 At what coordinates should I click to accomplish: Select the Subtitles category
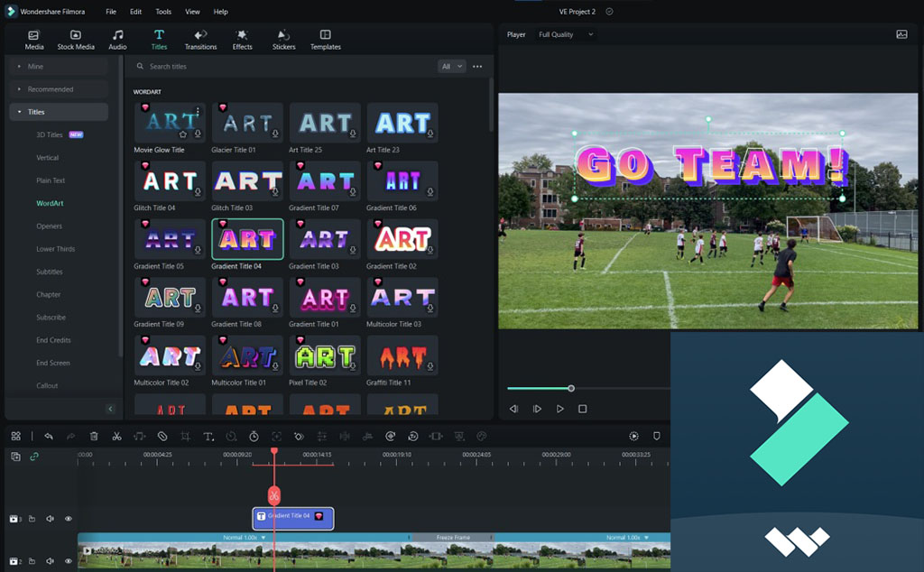[50, 272]
